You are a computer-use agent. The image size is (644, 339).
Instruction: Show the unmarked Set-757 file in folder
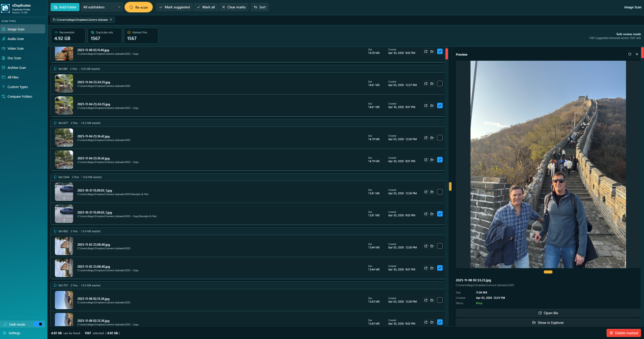pos(432,300)
